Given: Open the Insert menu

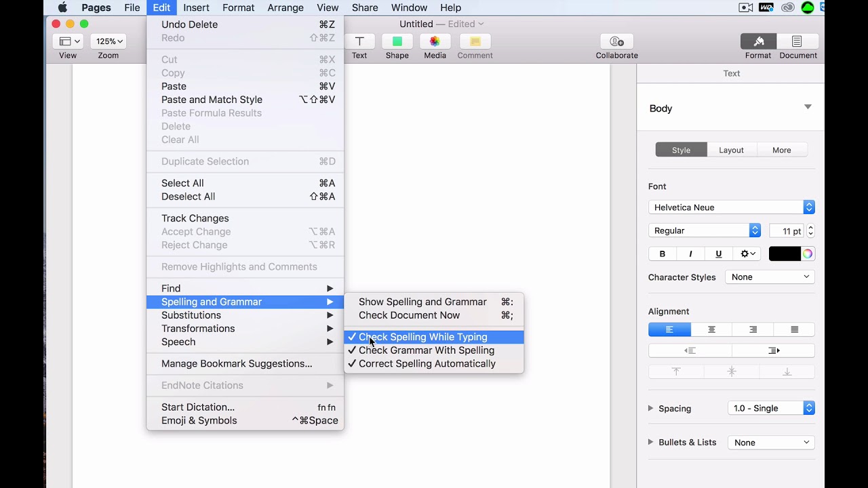Looking at the screenshot, I should (x=196, y=7).
